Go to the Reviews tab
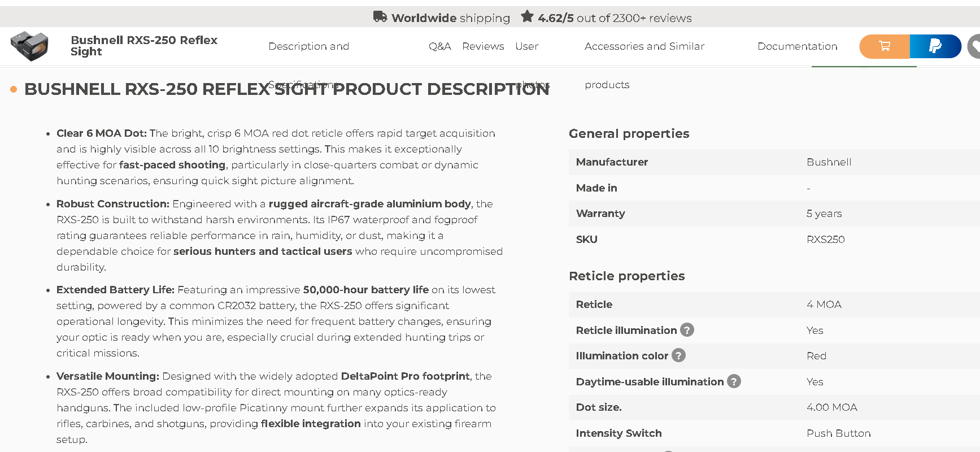 tap(483, 46)
